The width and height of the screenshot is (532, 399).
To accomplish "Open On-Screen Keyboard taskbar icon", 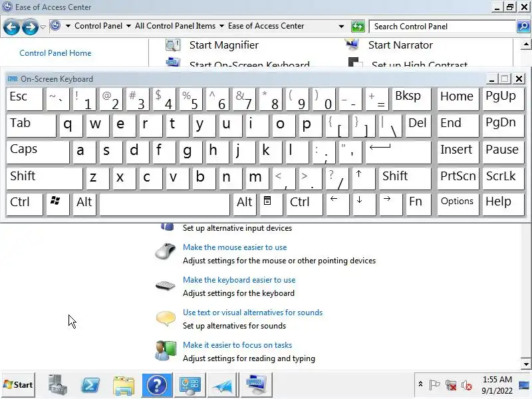I will [256, 385].
